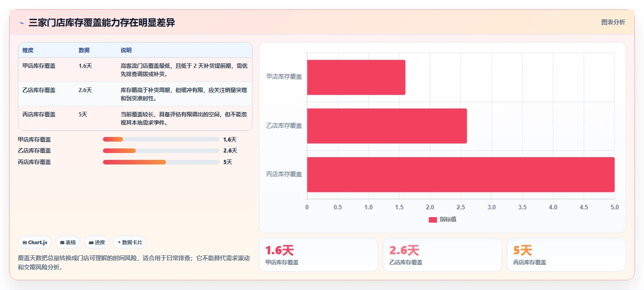Open the 2.6天 data card
This screenshot has width=644, height=290.
[x=442, y=255]
